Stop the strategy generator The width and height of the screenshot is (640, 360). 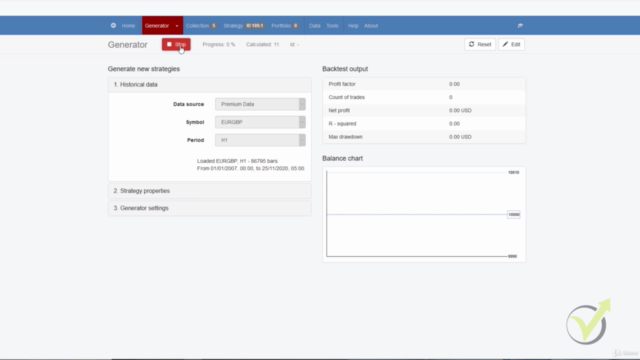(x=176, y=44)
